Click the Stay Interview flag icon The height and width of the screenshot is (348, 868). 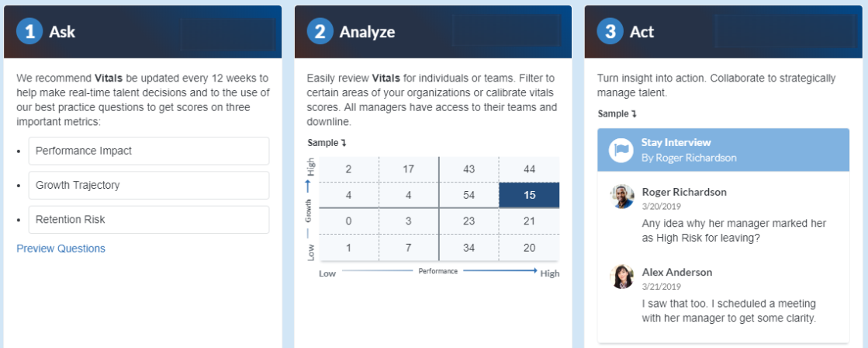point(621,150)
